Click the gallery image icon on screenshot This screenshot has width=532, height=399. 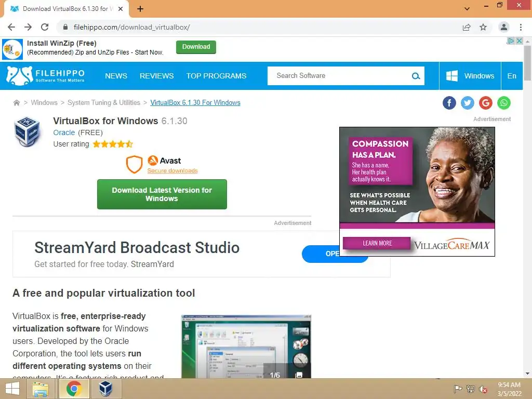point(299,375)
